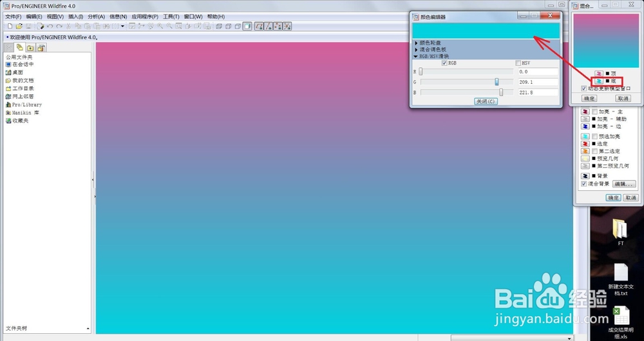
Task: Expand the 颜色轮盘 color wheel section
Action: (417, 43)
